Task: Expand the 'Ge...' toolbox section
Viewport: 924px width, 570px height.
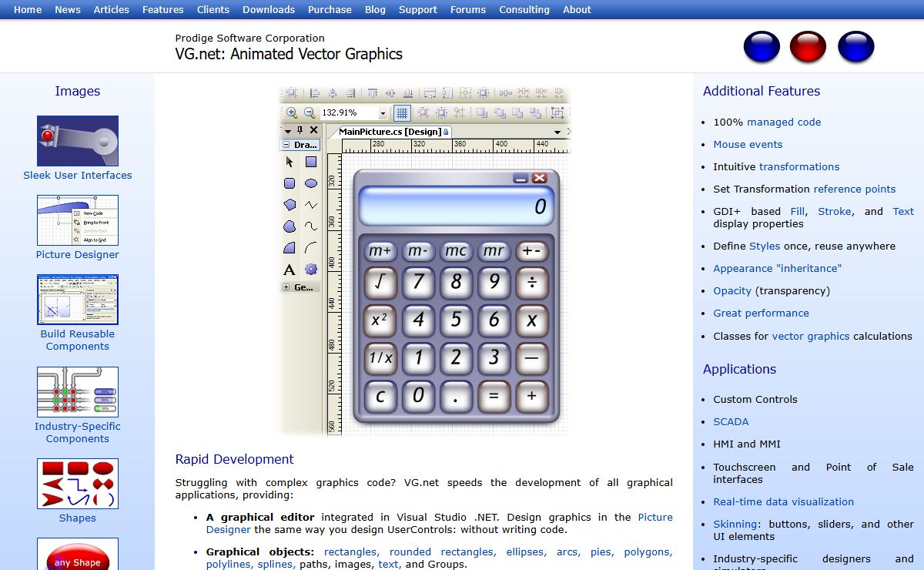Action: 286,287
